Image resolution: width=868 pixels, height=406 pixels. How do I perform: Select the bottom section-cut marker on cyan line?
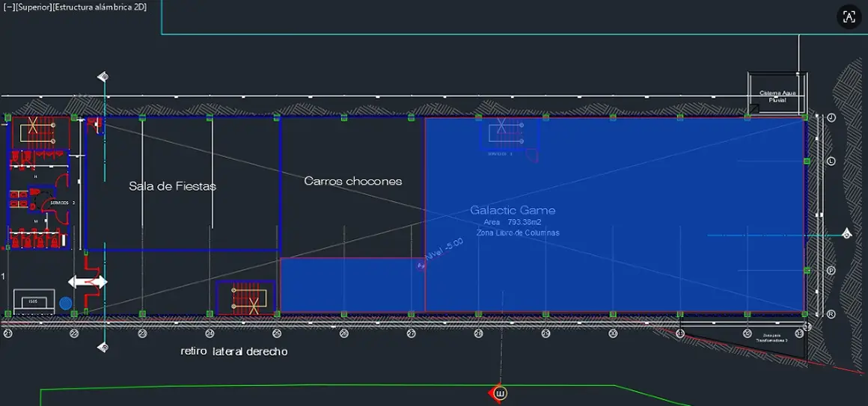[x=103, y=348]
